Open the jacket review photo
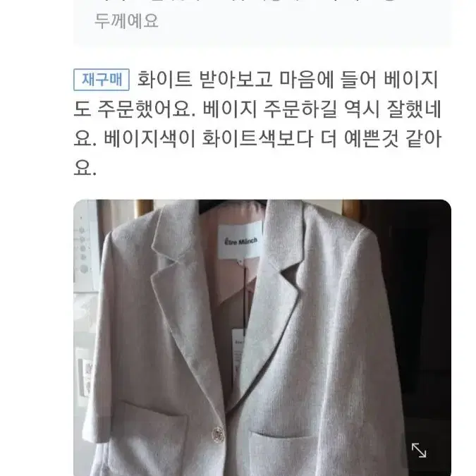 click(x=262, y=338)
